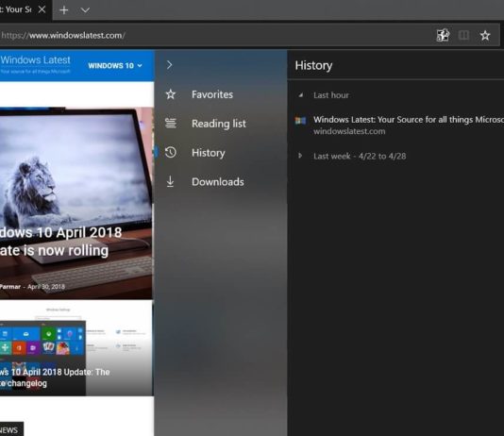Open the April 2018 Update changelog article
The width and height of the screenshot is (504, 436).
coord(55,377)
